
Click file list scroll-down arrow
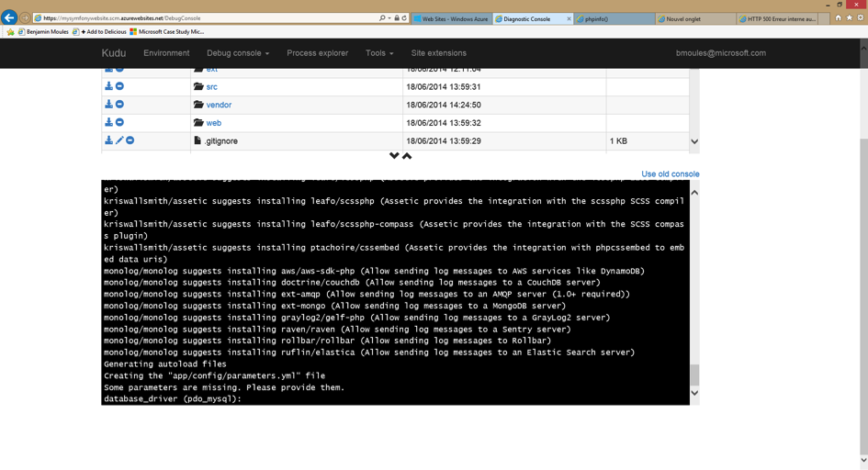(x=694, y=141)
